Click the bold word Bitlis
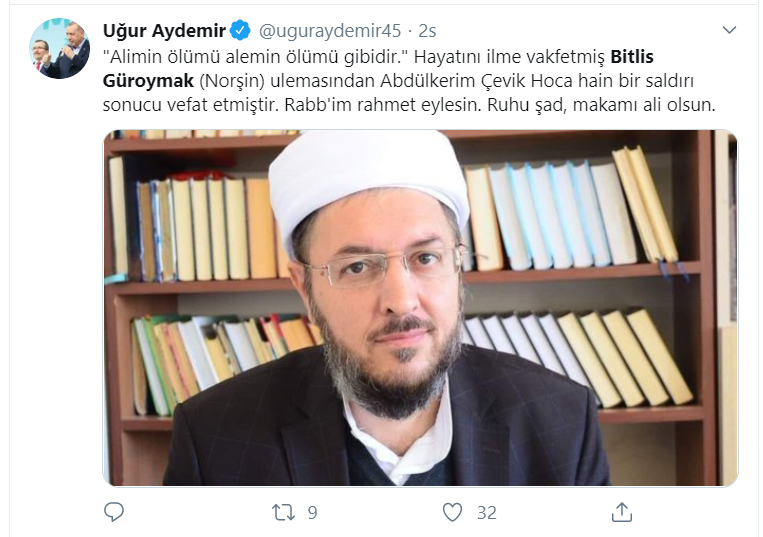The width and height of the screenshot is (763, 537). point(632,57)
